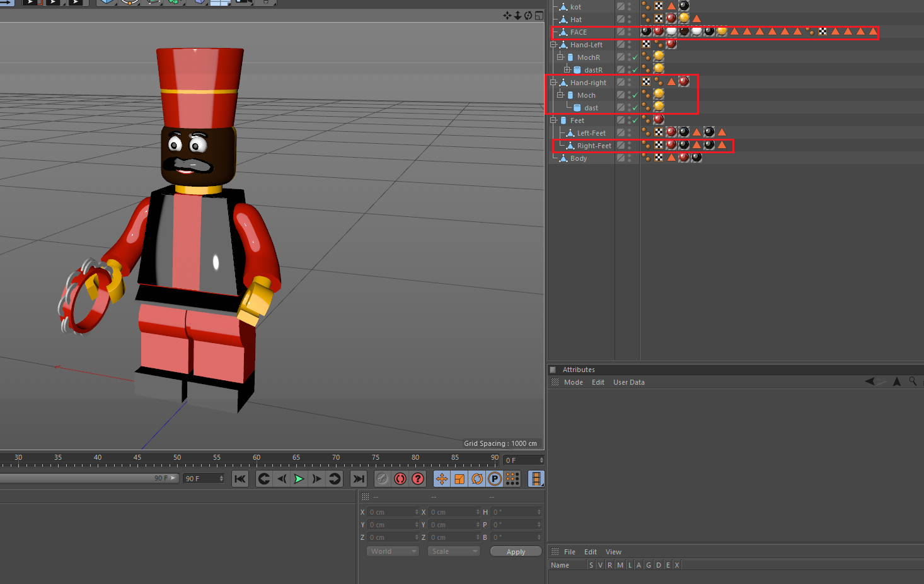The width and height of the screenshot is (924, 584).
Task: Select red material tag on Feet
Action: (x=659, y=120)
